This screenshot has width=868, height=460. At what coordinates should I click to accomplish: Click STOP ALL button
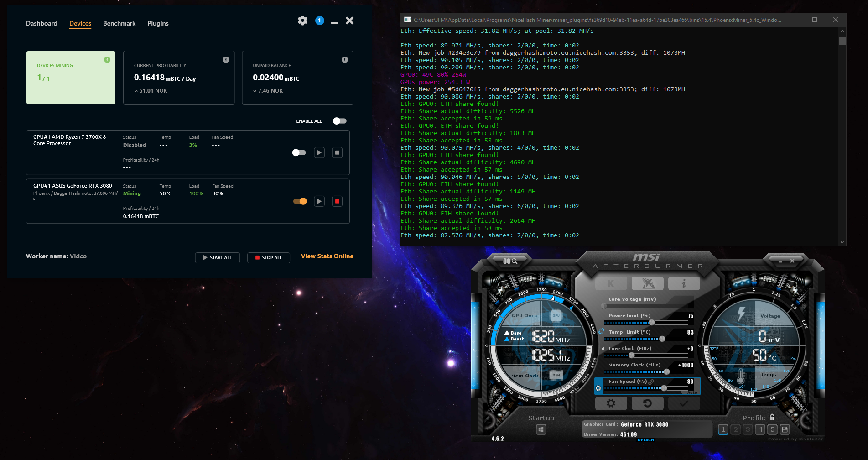pyautogui.click(x=269, y=257)
